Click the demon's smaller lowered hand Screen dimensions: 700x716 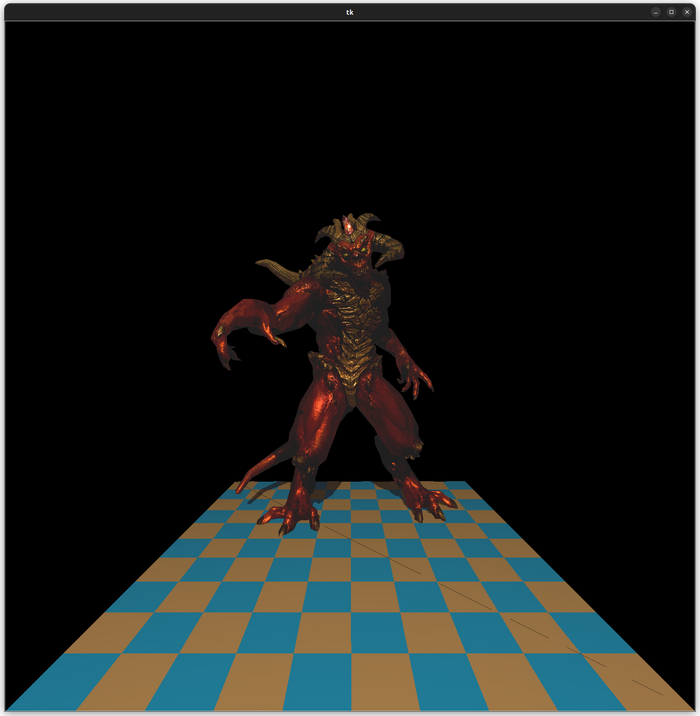coord(413,378)
